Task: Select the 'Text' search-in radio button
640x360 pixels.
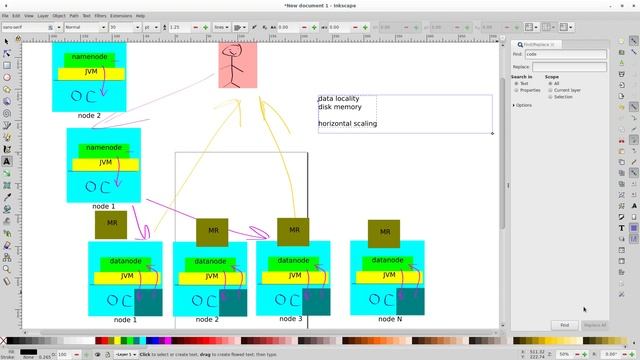Action: pyautogui.click(x=516, y=83)
